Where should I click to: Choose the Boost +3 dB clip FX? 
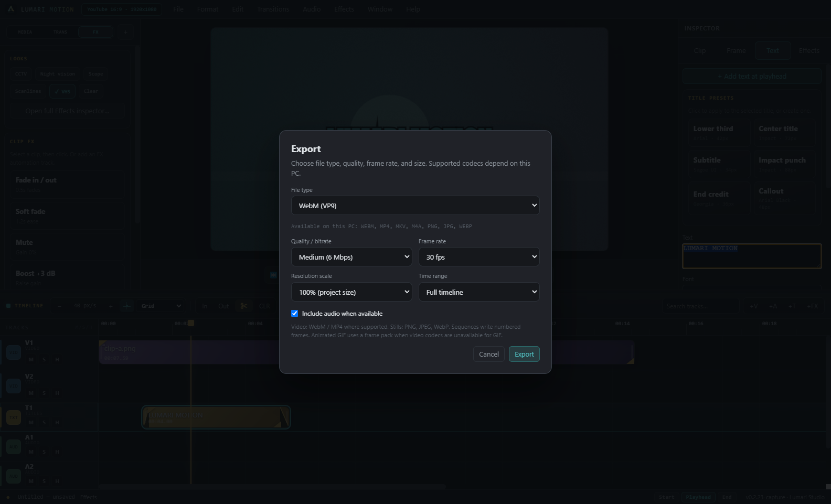[67, 277]
